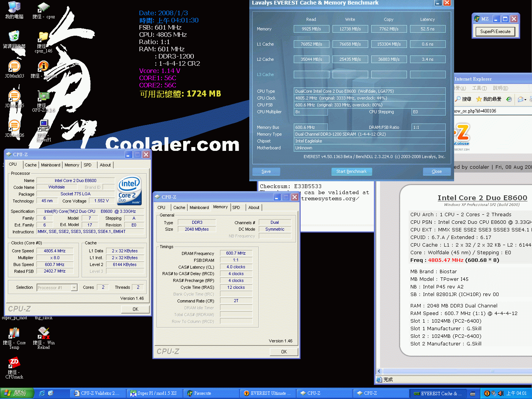Image resolution: width=532 pixels, height=399 pixels.
Task: Click the Intel Core 2 Duo E8600 heading in the validator page
Action: 482,198
